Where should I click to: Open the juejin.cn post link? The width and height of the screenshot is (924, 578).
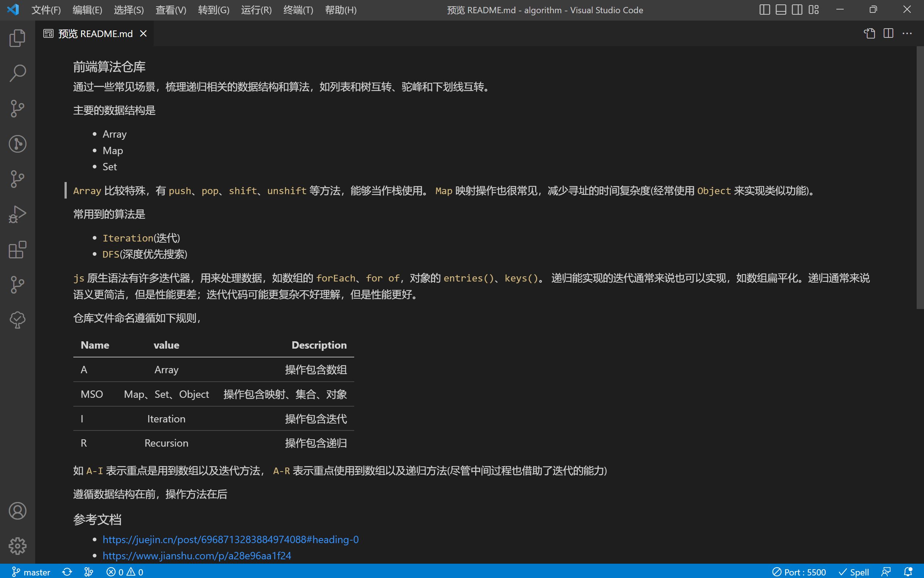pyautogui.click(x=231, y=539)
